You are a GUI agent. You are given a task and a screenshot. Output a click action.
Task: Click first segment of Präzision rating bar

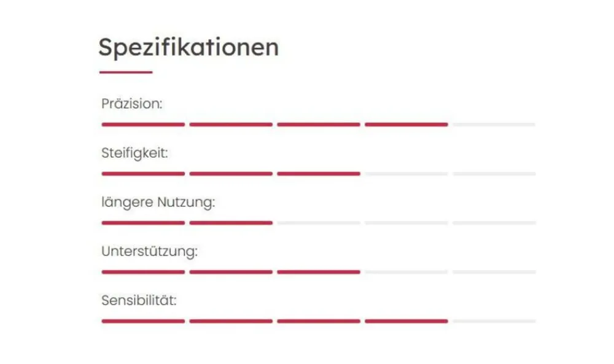[143, 125]
